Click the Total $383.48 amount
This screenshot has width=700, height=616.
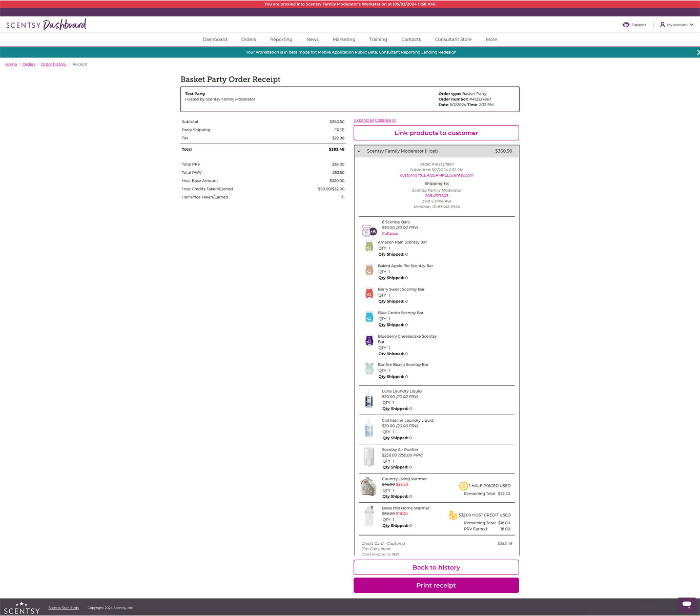337,150
